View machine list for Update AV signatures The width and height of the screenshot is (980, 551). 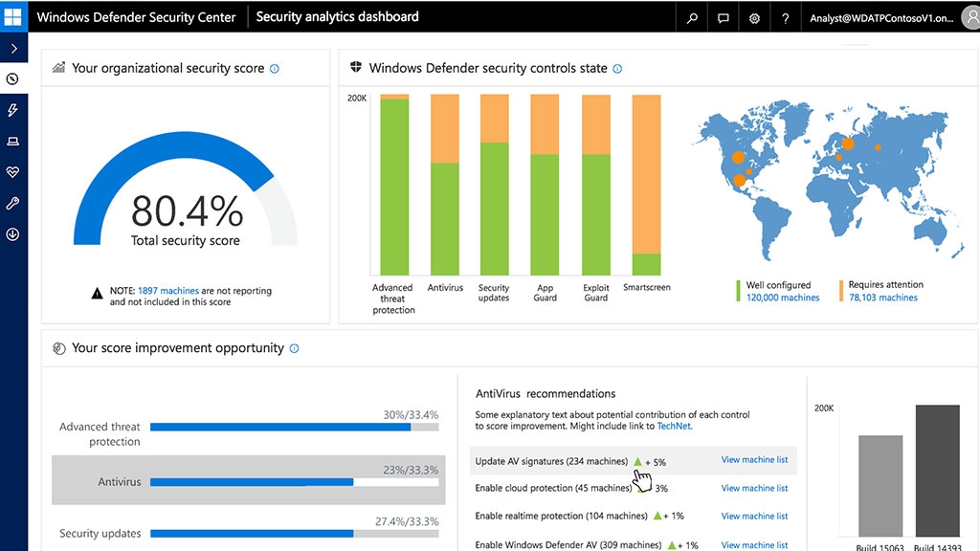[x=754, y=460]
